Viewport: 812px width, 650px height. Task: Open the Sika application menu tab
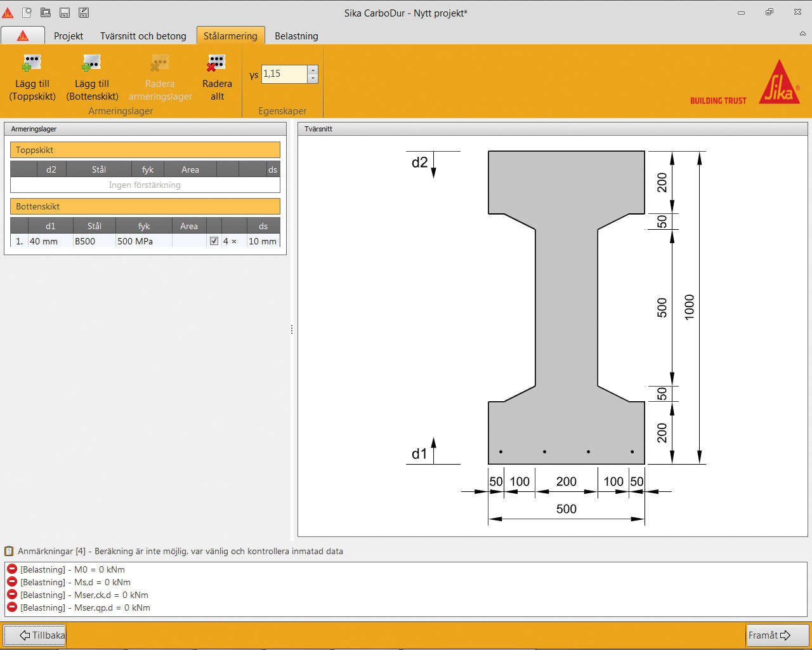[23, 36]
